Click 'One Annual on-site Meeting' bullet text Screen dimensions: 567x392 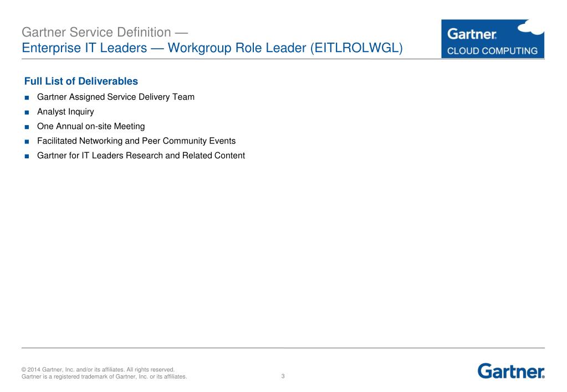pyautogui.click(x=91, y=126)
